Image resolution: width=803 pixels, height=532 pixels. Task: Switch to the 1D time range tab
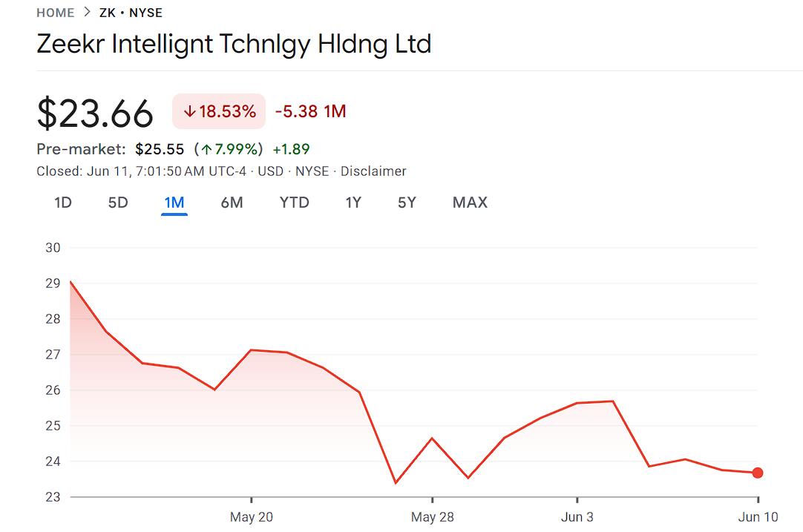(62, 202)
